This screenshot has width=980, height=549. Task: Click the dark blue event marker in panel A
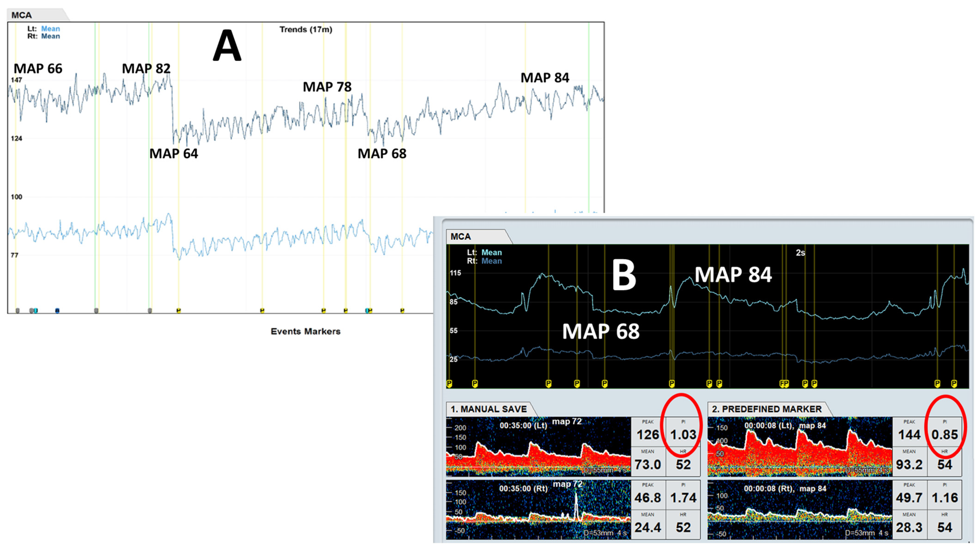pos(57,311)
